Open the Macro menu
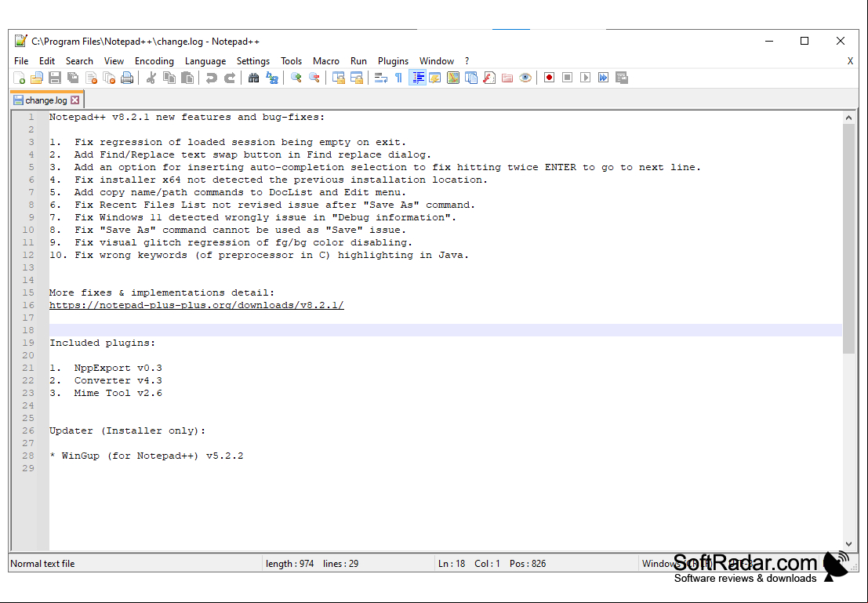 (x=326, y=61)
